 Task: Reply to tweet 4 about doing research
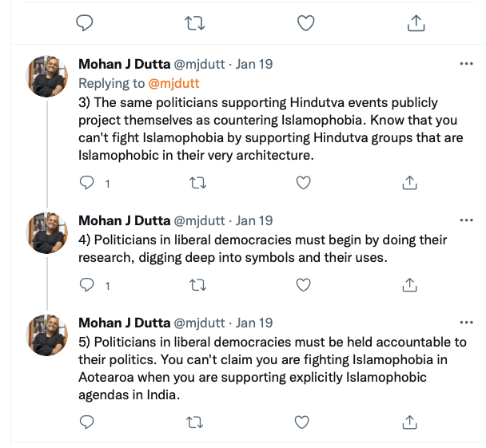pyautogui.click(x=87, y=284)
